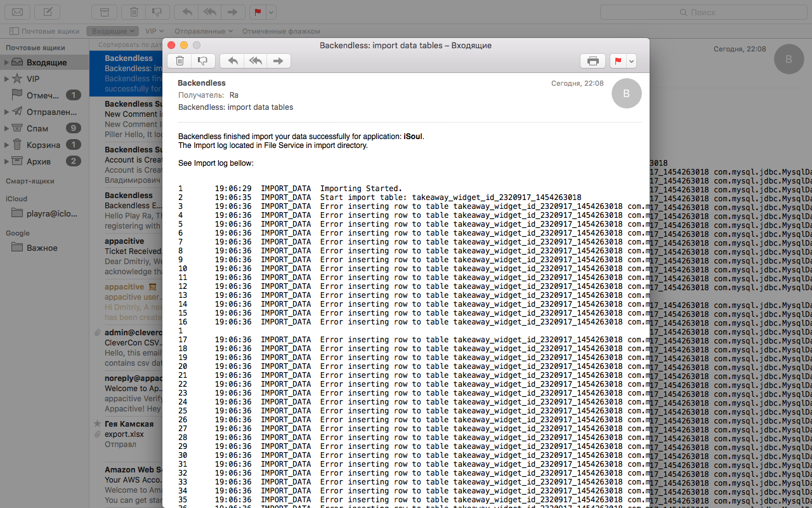
Task: Flag message from the main Mail toolbar
Action: [258, 12]
